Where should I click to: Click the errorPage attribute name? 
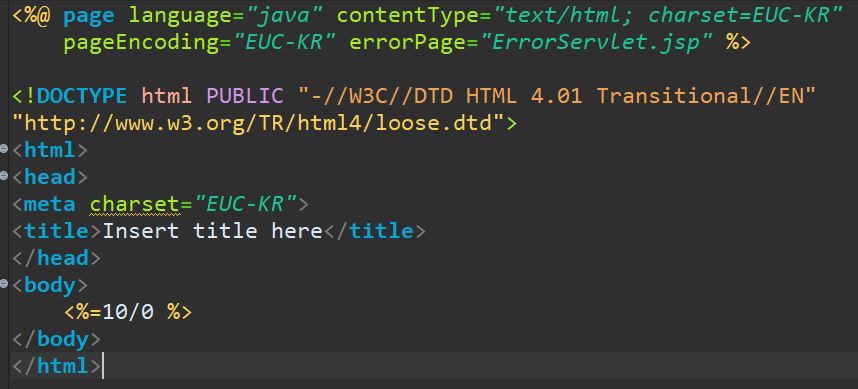tap(408, 42)
